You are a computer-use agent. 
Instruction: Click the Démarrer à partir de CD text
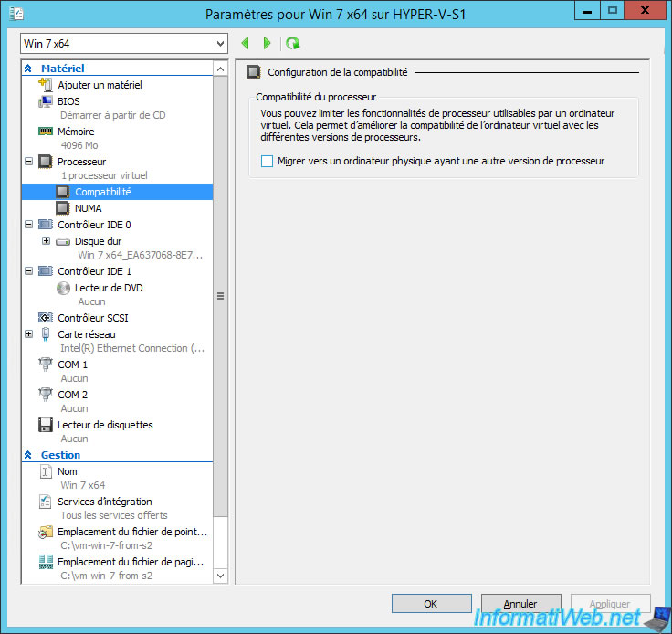pyautogui.click(x=112, y=115)
